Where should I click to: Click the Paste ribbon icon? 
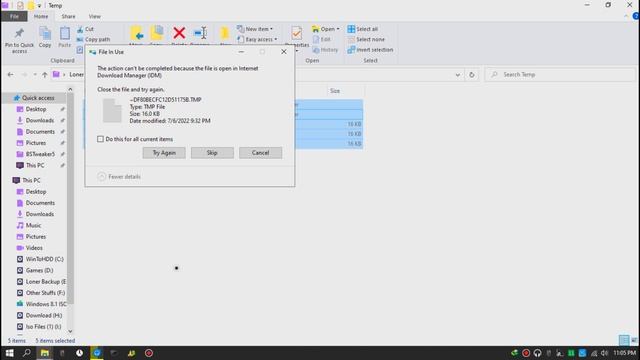[x=64, y=33]
